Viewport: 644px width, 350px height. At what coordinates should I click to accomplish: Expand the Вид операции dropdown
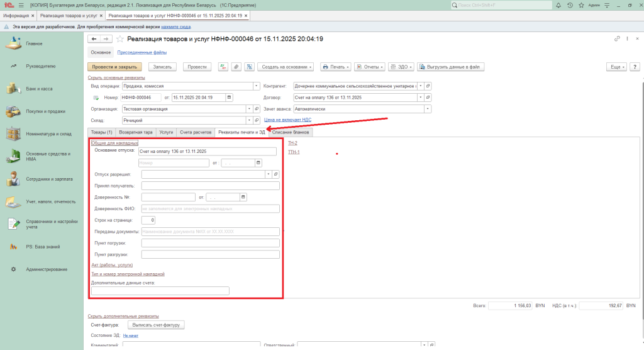coord(256,86)
